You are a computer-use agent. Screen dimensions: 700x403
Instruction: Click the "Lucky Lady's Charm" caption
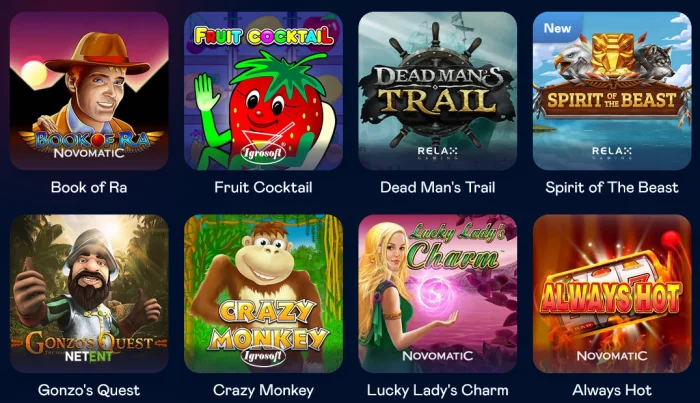coord(438,390)
